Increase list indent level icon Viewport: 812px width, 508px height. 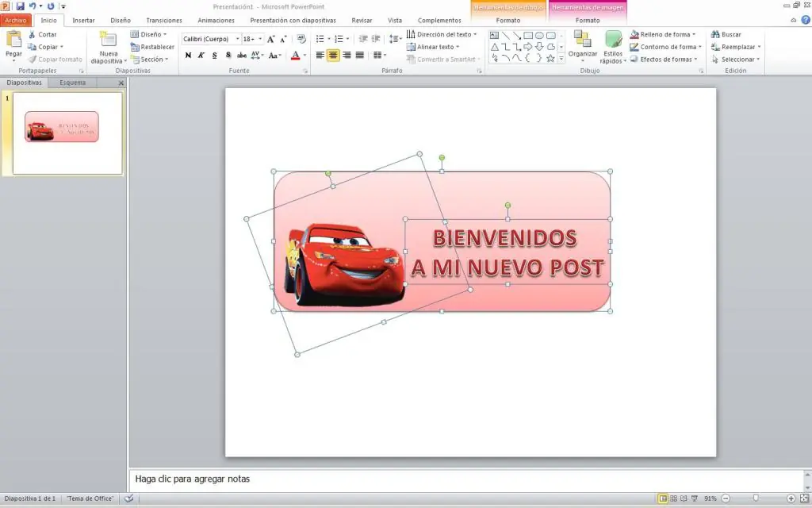tap(376, 39)
